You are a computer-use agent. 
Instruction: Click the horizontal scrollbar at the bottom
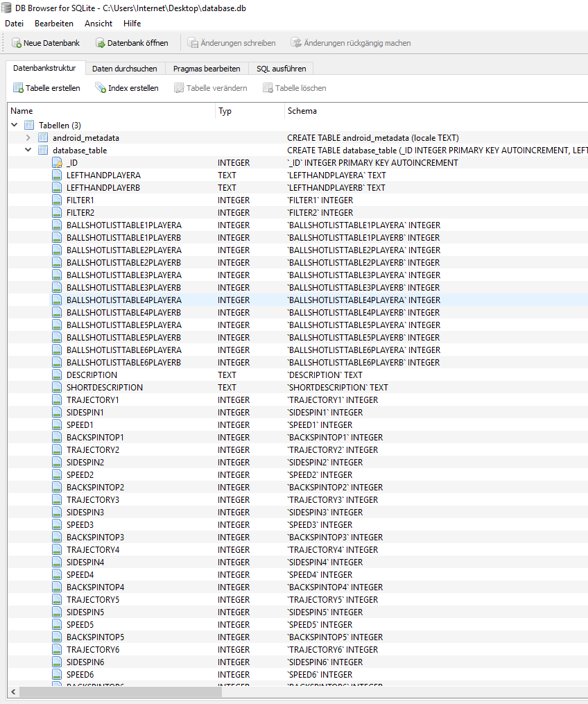pyautogui.click(x=208, y=692)
